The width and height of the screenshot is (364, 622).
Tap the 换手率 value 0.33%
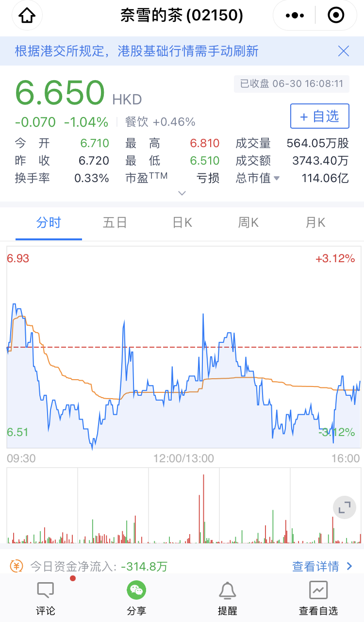pos(92,178)
